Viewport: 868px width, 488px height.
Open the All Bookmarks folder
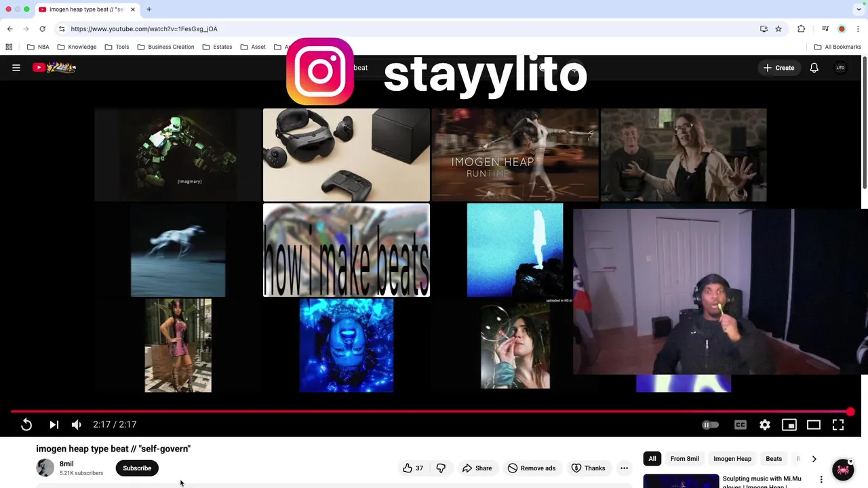[837, 47]
